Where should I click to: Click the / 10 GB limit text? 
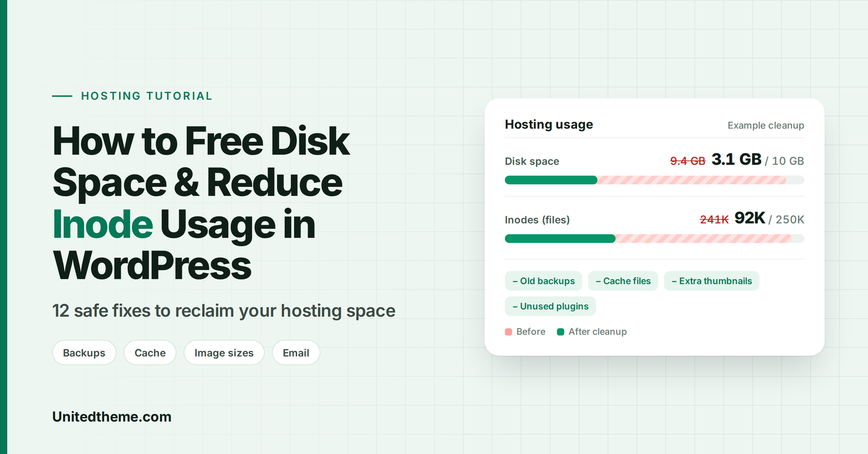(x=784, y=161)
